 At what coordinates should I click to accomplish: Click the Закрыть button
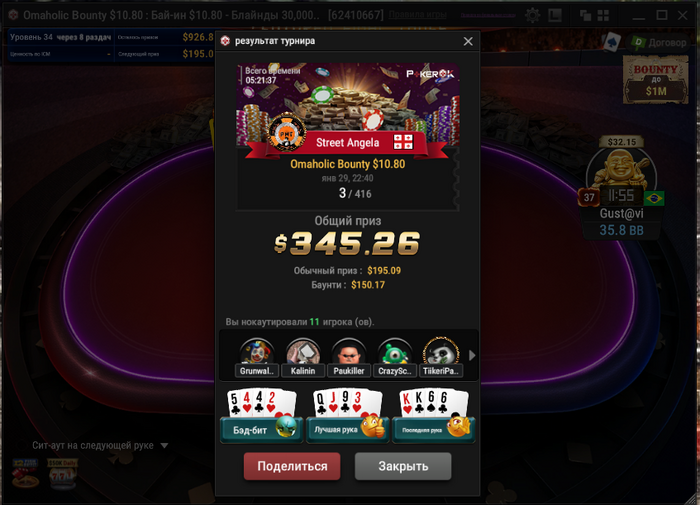pos(403,466)
